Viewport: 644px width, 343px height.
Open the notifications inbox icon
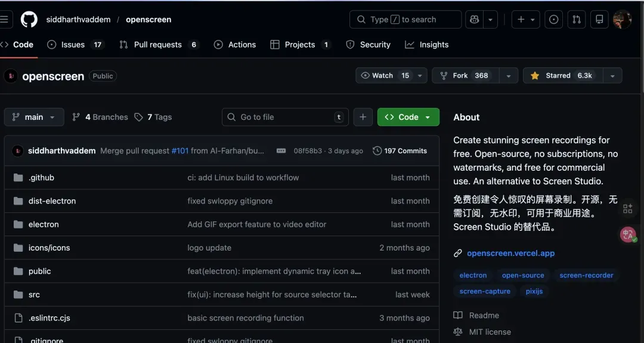(x=599, y=19)
